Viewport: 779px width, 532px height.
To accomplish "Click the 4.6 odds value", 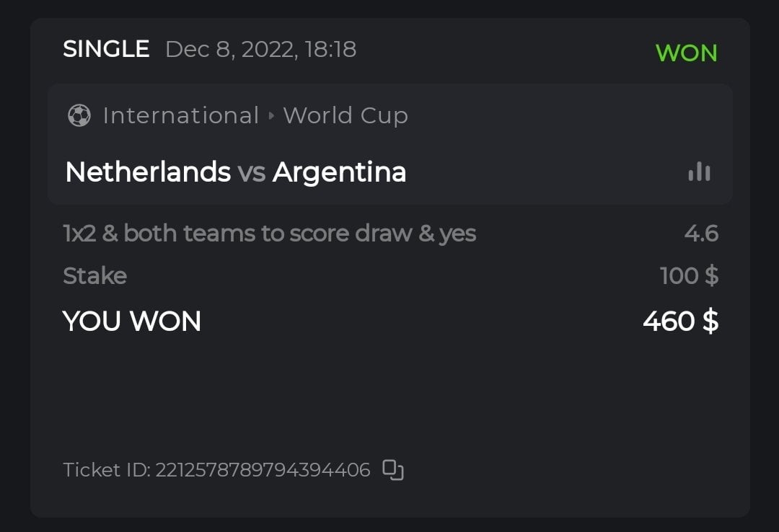I will coord(701,234).
